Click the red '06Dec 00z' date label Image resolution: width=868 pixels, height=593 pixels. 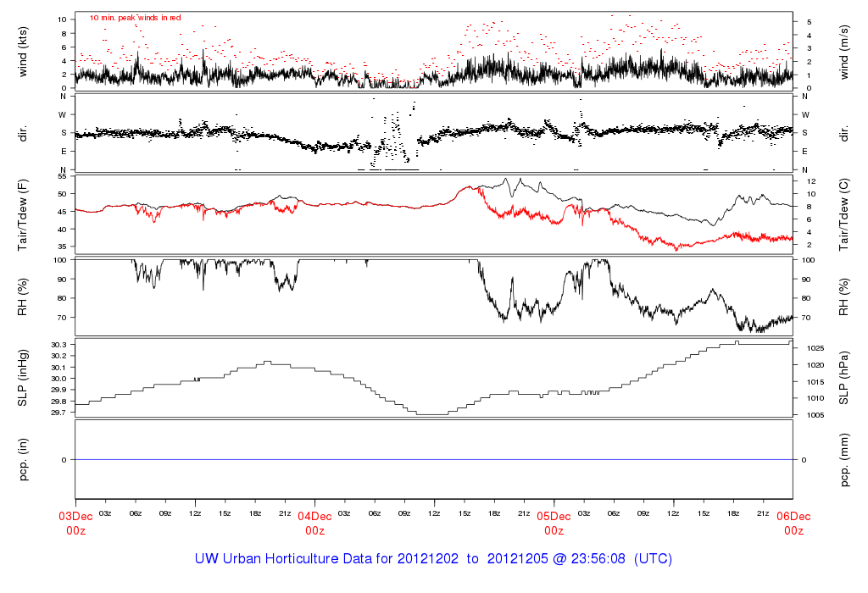tap(793, 524)
